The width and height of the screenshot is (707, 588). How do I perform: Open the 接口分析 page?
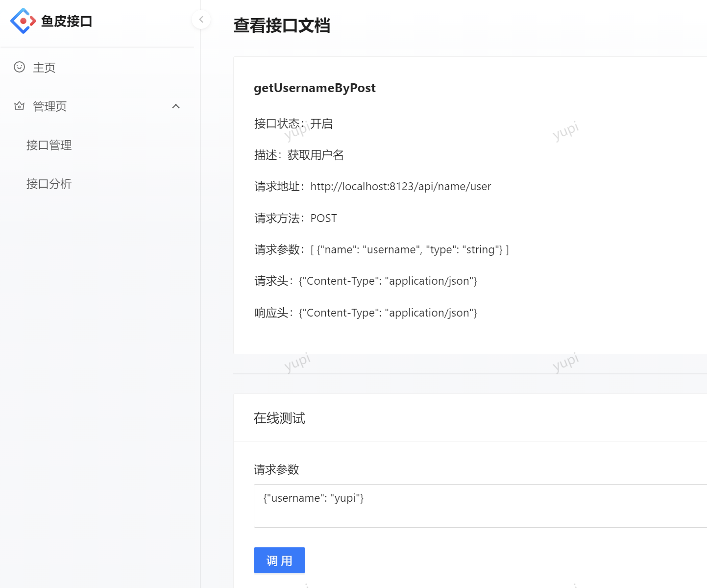pos(49,184)
